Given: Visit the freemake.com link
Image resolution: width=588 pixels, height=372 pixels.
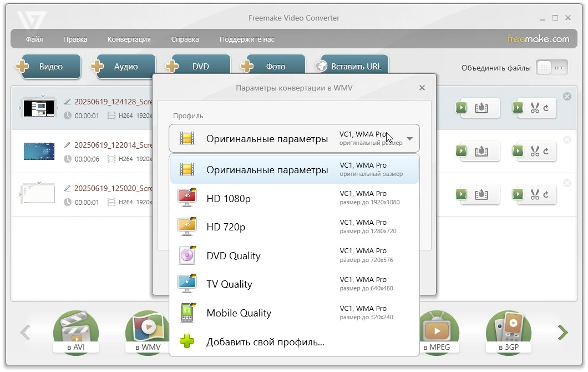Looking at the screenshot, I should click(x=538, y=39).
